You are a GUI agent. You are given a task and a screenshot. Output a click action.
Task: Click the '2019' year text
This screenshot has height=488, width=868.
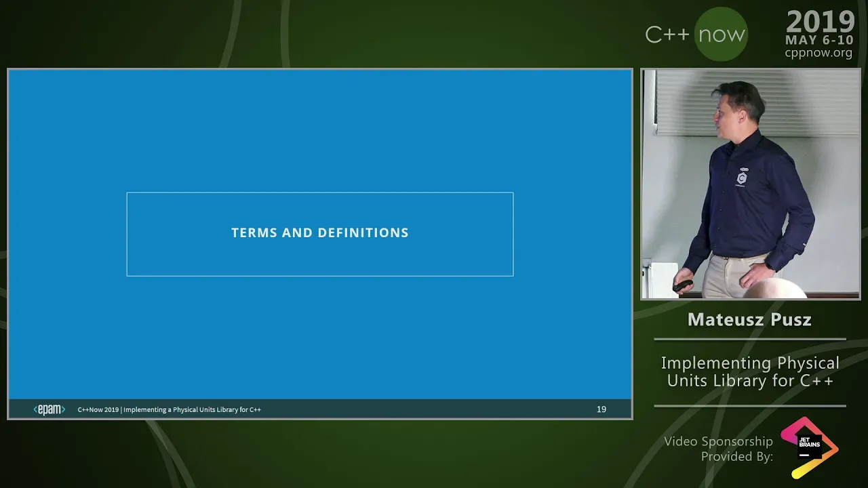click(x=821, y=22)
